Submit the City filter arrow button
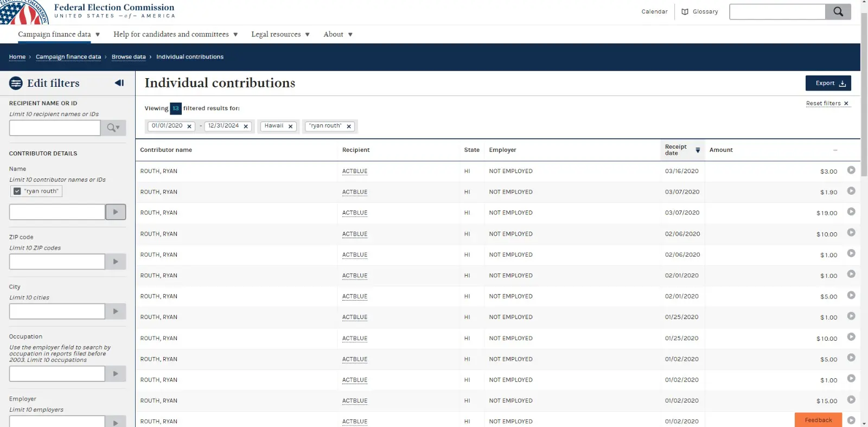 (116, 311)
